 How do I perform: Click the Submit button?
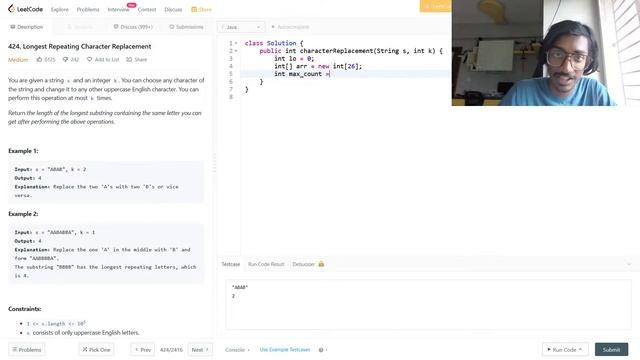pos(611,350)
